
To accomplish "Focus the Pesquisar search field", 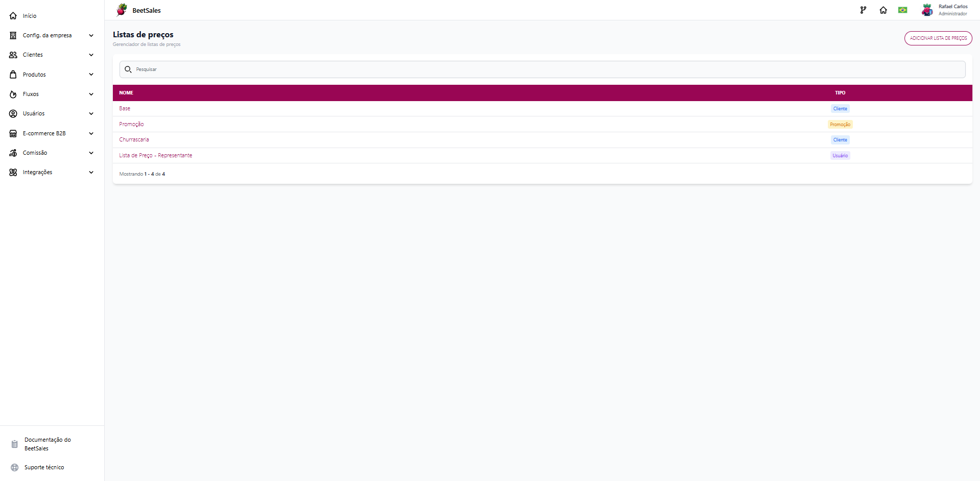I will click(x=542, y=69).
